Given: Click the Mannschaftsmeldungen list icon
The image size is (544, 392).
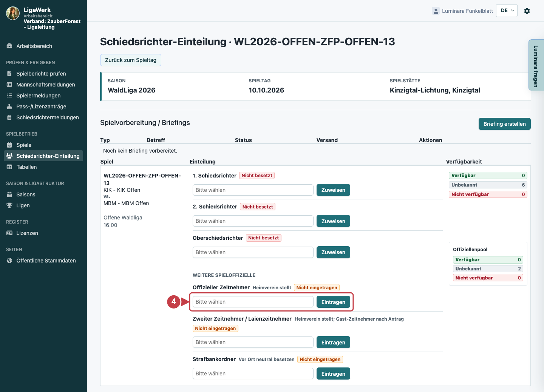Looking at the screenshot, I should [x=9, y=85].
